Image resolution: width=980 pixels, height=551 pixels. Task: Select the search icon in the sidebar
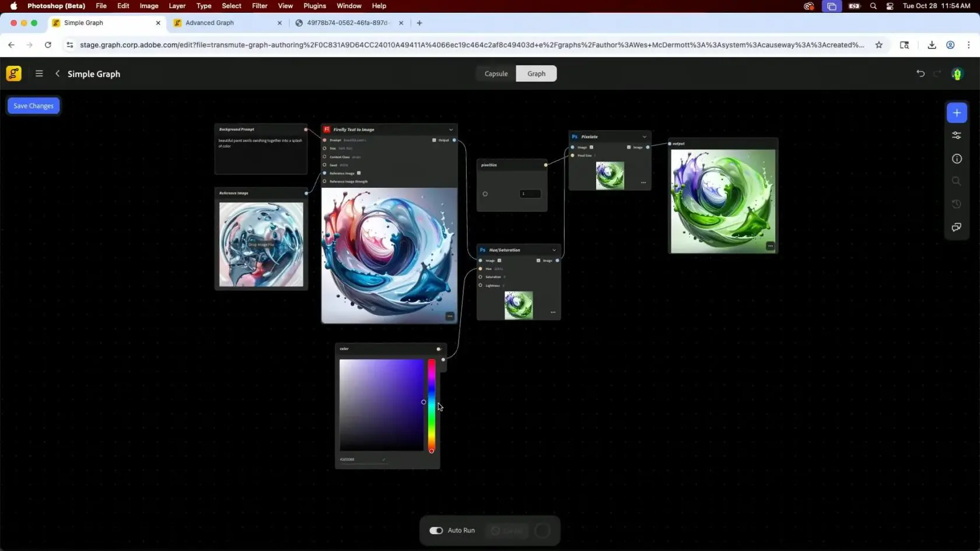pos(956,181)
